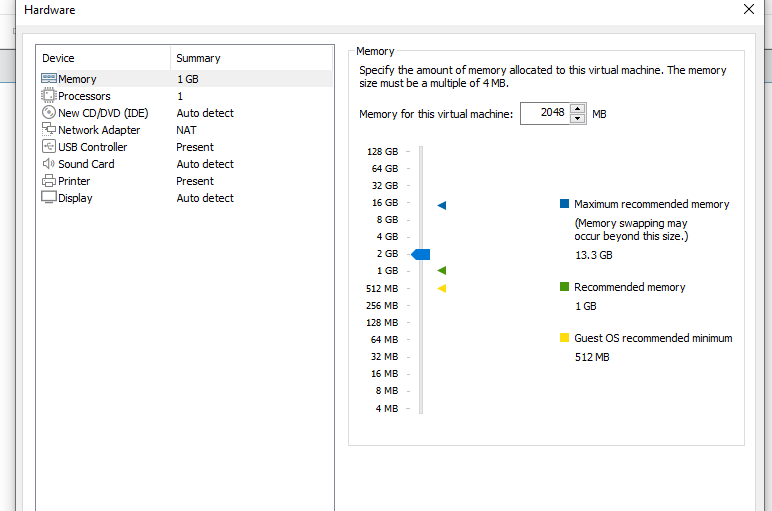This screenshot has width=772, height=511.
Task: Select the Sound Card row label
Action: pyautogui.click(x=86, y=164)
